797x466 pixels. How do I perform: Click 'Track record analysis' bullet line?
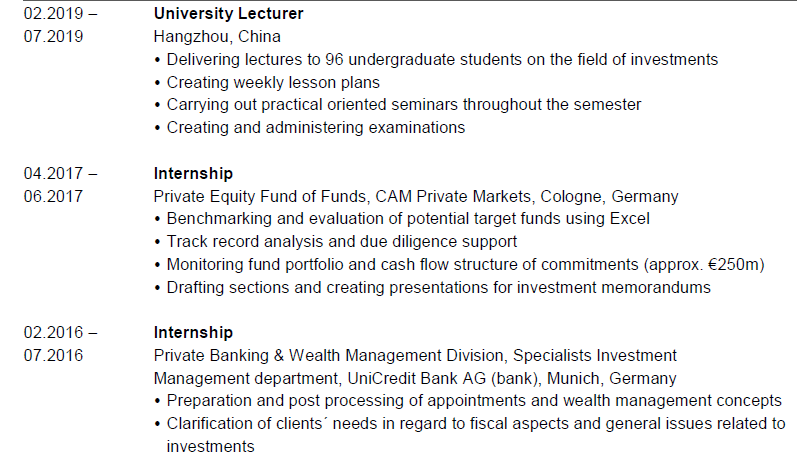point(341,242)
